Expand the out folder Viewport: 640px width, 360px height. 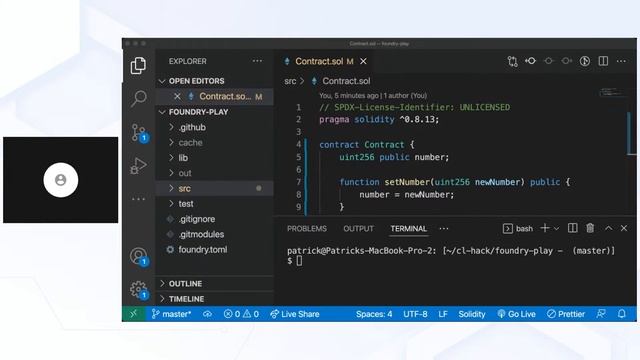(214, 173)
